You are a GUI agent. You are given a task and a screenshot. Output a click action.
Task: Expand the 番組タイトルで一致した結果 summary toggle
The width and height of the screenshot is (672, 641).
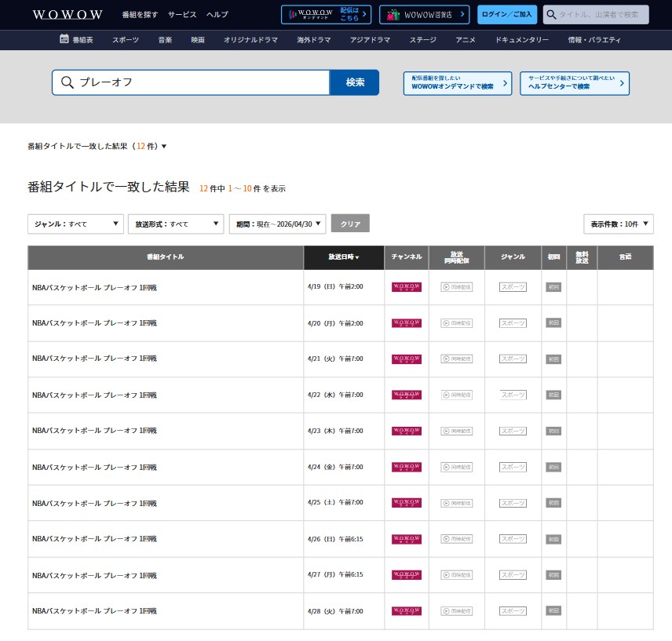[97, 147]
